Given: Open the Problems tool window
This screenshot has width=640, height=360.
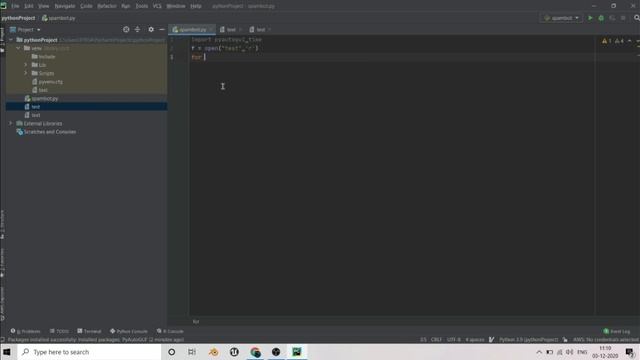Looking at the screenshot, I should pos(25,331).
